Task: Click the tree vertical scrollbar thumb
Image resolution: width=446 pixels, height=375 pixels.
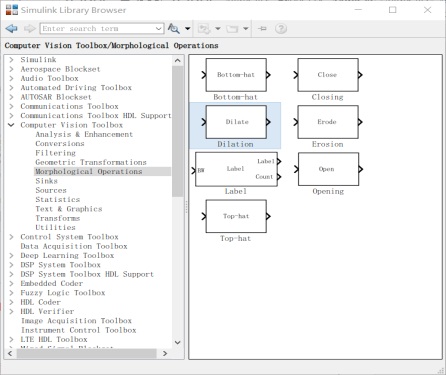Action: coord(178,131)
